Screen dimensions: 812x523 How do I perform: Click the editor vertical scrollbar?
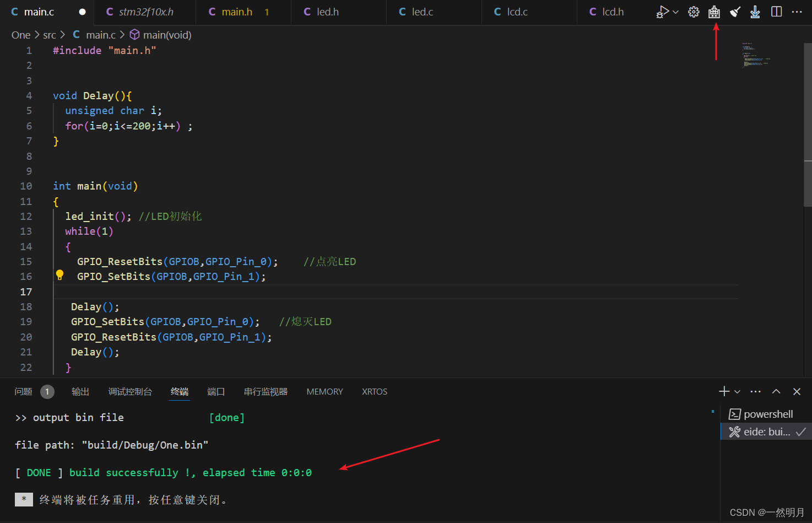click(808, 124)
